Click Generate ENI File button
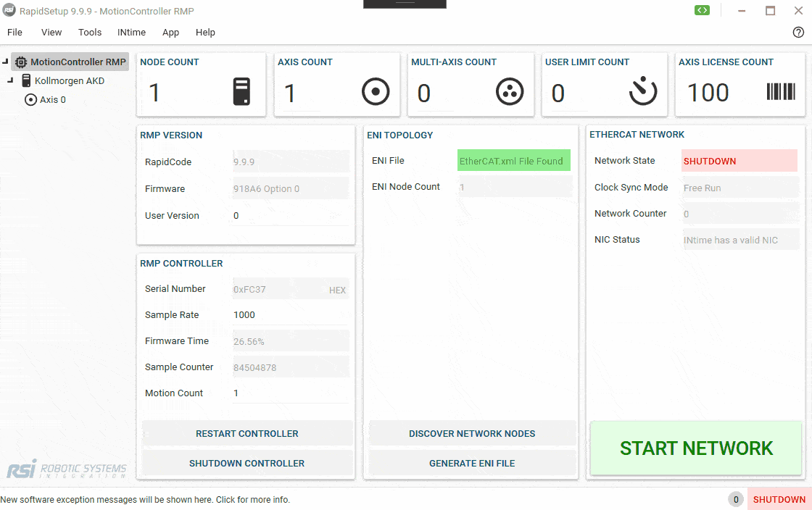Screen dimensions: 812x510 (x=472, y=463)
